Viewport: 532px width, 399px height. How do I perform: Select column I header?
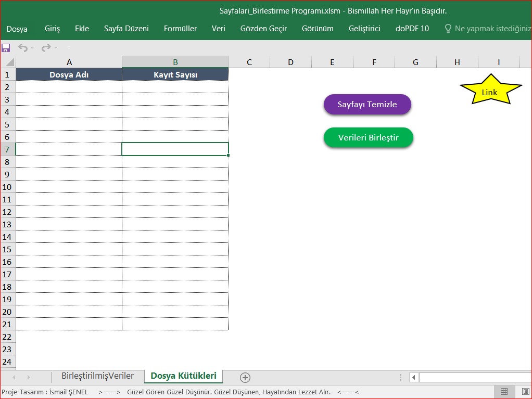(x=499, y=62)
